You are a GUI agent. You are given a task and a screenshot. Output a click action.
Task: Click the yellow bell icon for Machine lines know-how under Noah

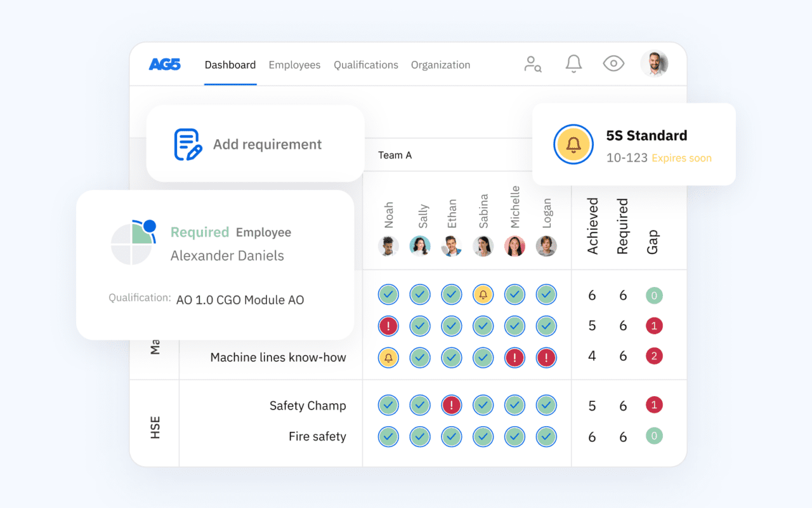click(388, 358)
